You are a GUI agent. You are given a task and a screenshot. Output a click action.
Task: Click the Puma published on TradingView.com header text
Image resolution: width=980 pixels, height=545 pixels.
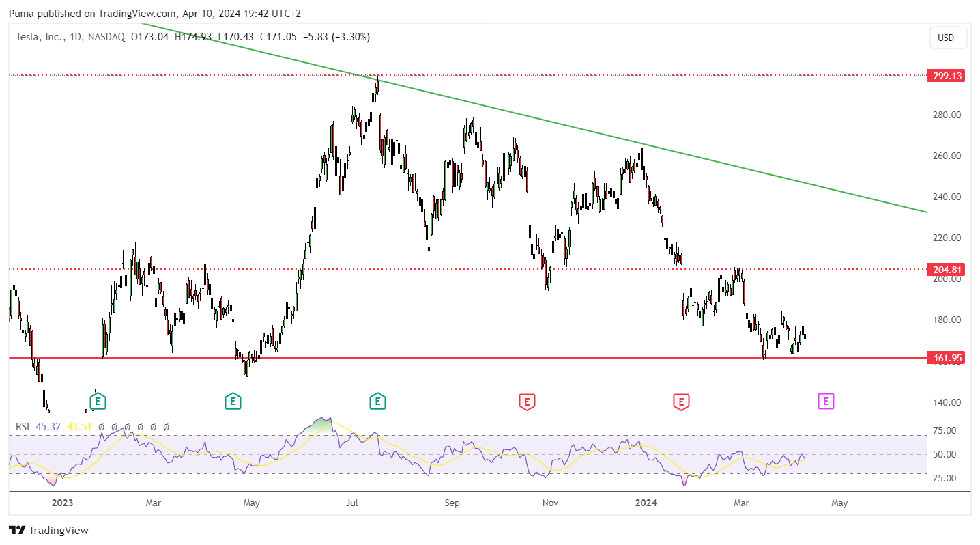155,13
